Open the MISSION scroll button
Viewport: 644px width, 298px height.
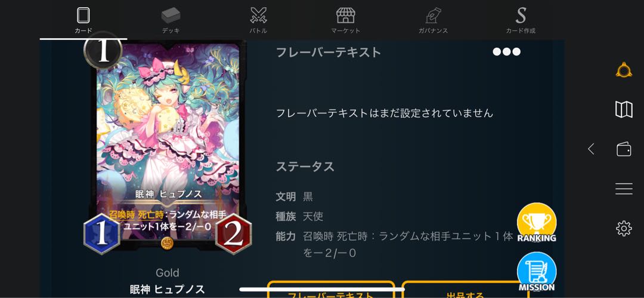point(537,272)
